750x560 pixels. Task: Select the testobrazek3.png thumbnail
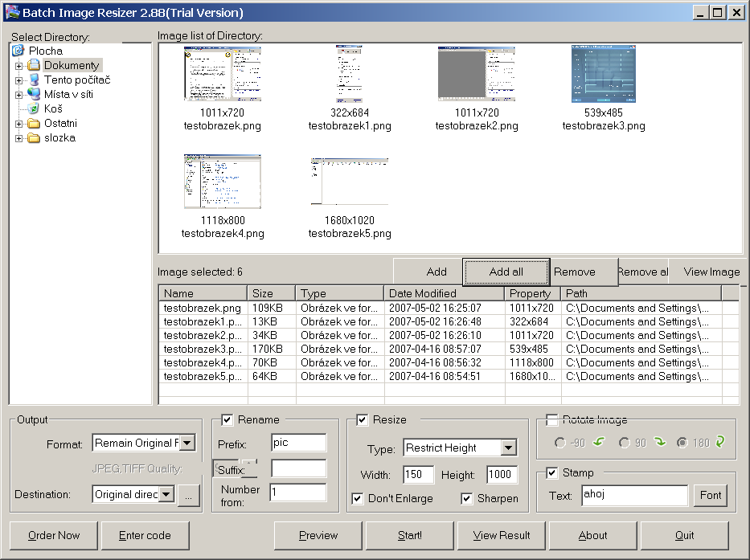603,74
